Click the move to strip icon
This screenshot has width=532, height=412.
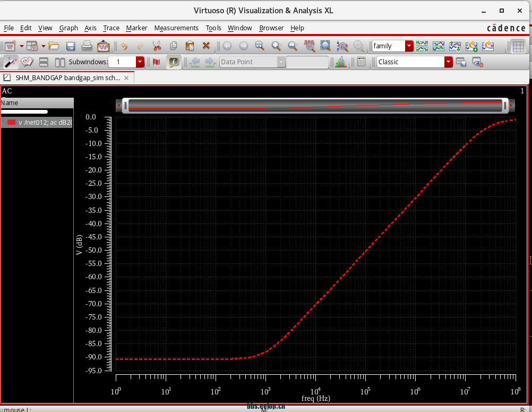point(488,46)
